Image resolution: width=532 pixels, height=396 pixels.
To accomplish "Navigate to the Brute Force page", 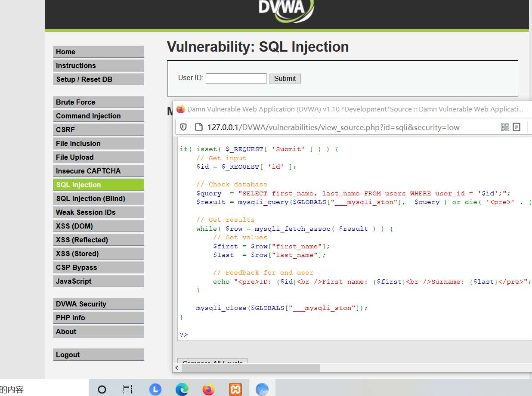I will (98, 102).
